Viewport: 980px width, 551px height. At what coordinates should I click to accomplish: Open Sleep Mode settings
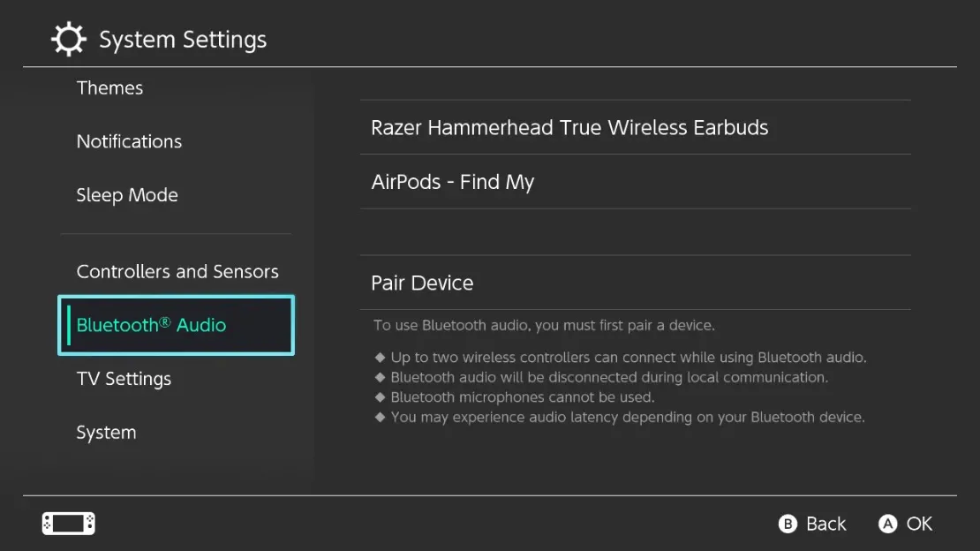tap(127, 195)
